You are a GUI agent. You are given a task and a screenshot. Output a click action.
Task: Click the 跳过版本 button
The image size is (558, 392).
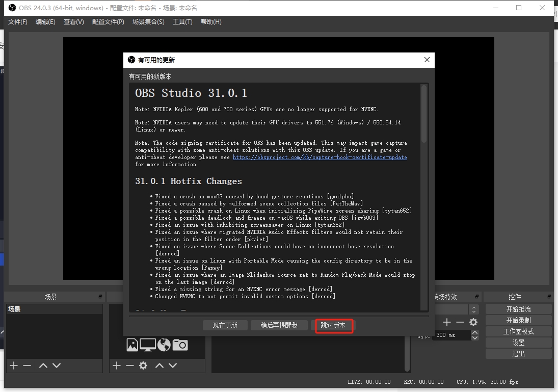[333, 325]
